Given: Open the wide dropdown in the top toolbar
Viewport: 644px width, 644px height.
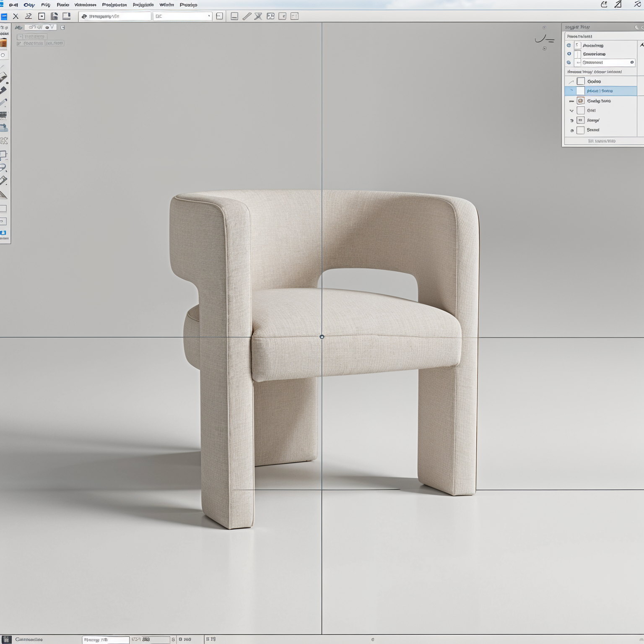Looking at the screenshot, I should point(182,16).
